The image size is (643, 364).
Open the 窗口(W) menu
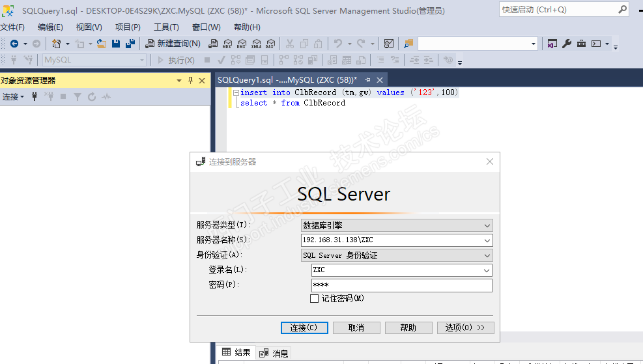207,27
